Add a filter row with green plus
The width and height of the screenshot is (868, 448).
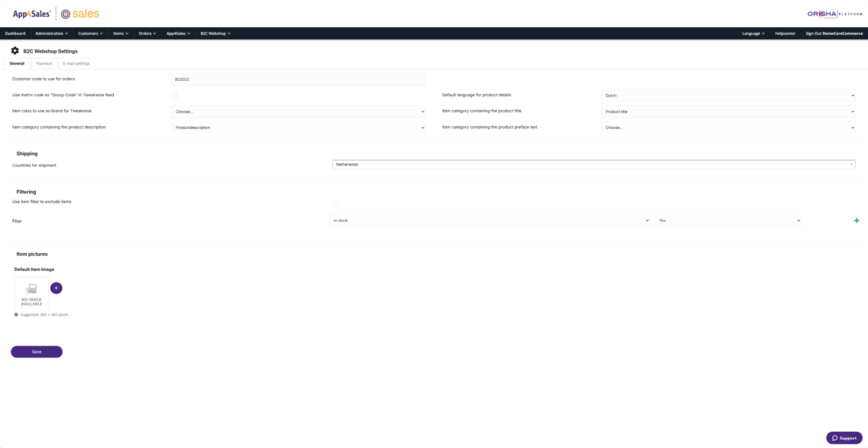(856, 221)
